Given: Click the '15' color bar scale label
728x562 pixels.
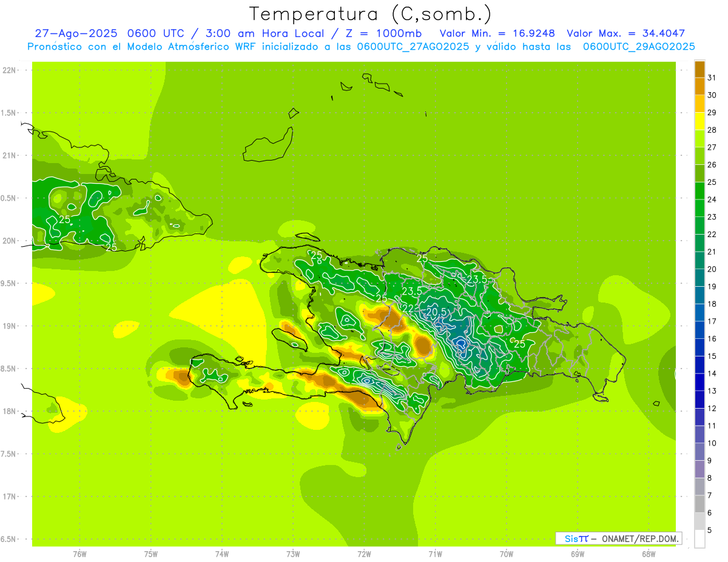Looking at the screenshot, I should tap(712, 356).
